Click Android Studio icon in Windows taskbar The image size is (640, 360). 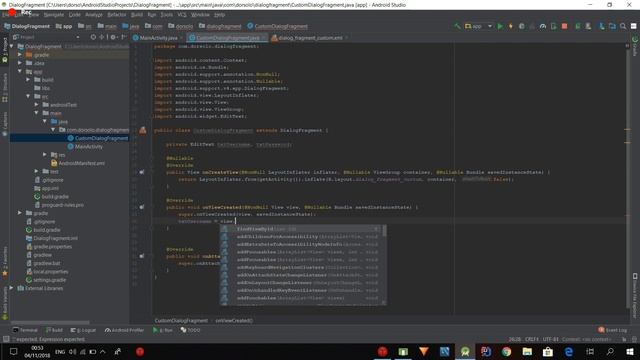coord(465,351)
